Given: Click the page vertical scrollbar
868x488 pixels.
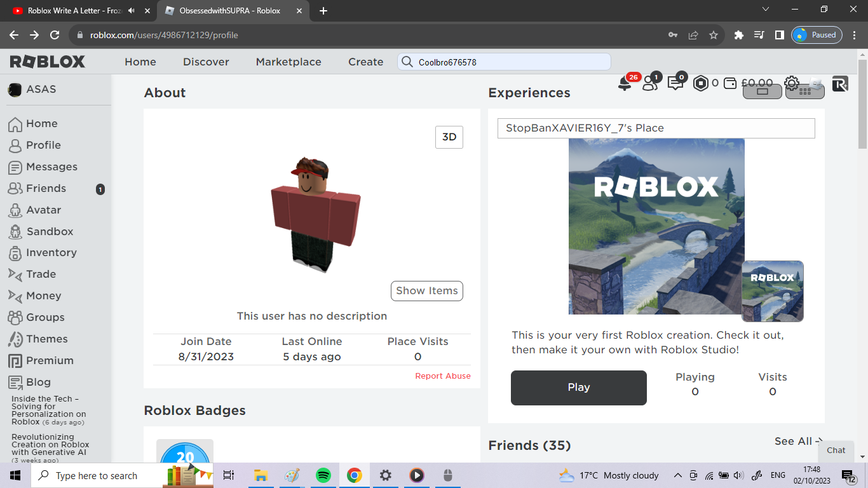Looking at the screenshot, I should (862, 105).
